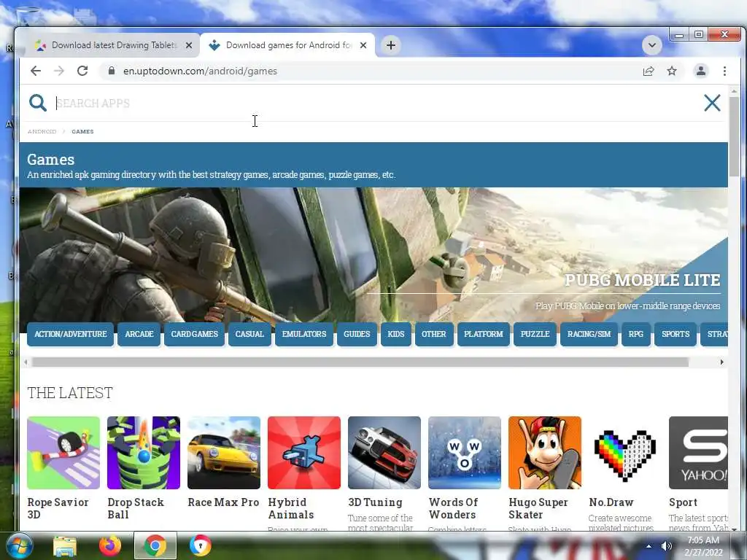Open Yahoo Sport app icon

point(698,453)
